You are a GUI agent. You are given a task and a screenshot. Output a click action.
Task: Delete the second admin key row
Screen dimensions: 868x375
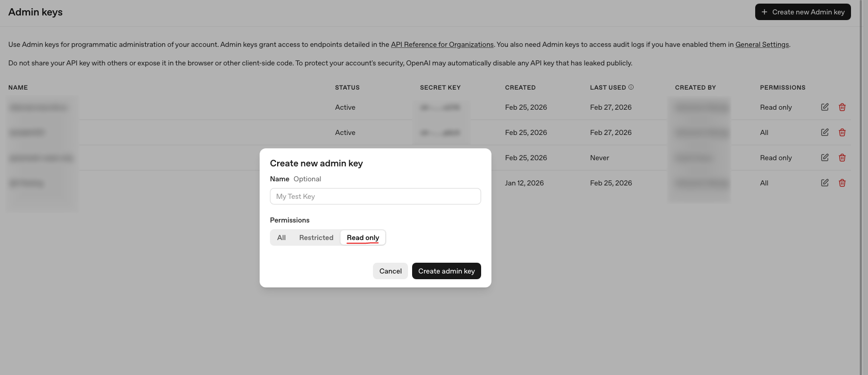tap(842, 132)
